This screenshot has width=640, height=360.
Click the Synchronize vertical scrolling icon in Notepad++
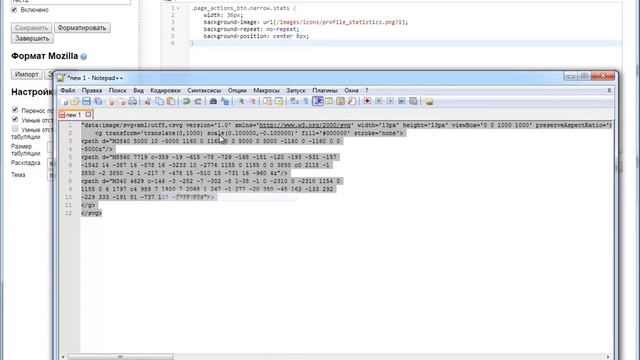267,101
